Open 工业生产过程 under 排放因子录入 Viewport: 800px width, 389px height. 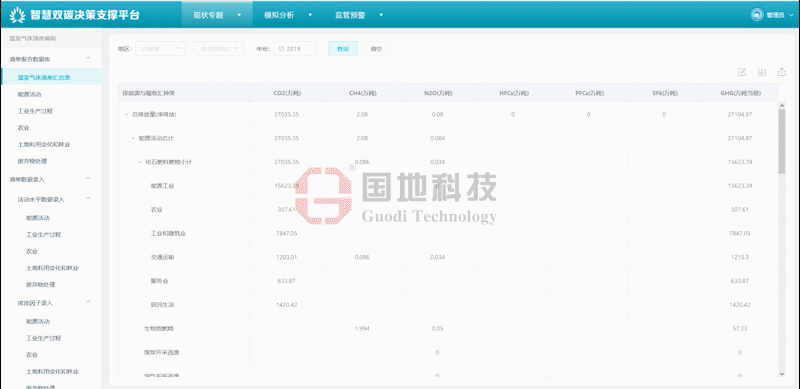(x=44, y=338)
